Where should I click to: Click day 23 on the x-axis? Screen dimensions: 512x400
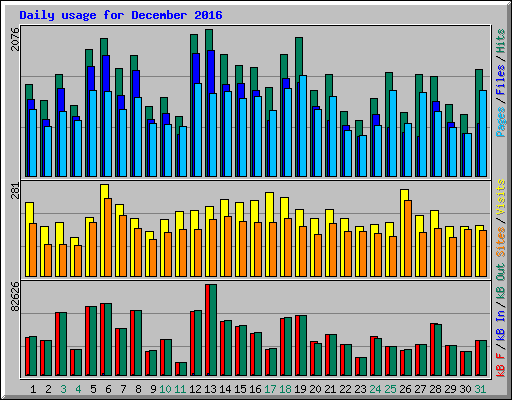point(360,389)
